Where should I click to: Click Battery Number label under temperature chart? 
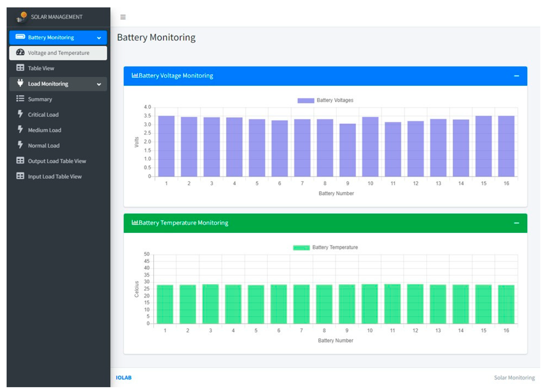point(335,340)
